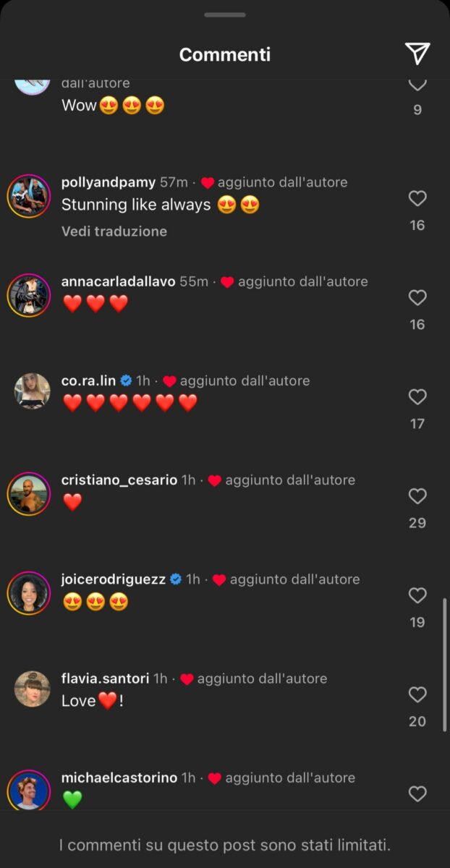This screenshot has width=450, height=868.
Task: Open the joicerodriguezz username link
Action: (x=114, y=579)
